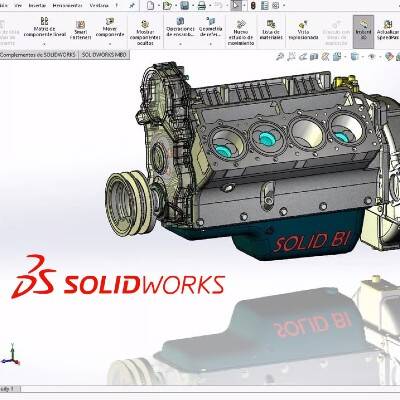400x400 pixels.
Task: Open the Insertar menu
Action: coord(37,5)
